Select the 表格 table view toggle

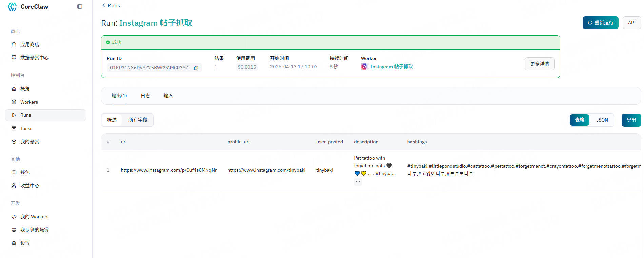pos(579,120)
